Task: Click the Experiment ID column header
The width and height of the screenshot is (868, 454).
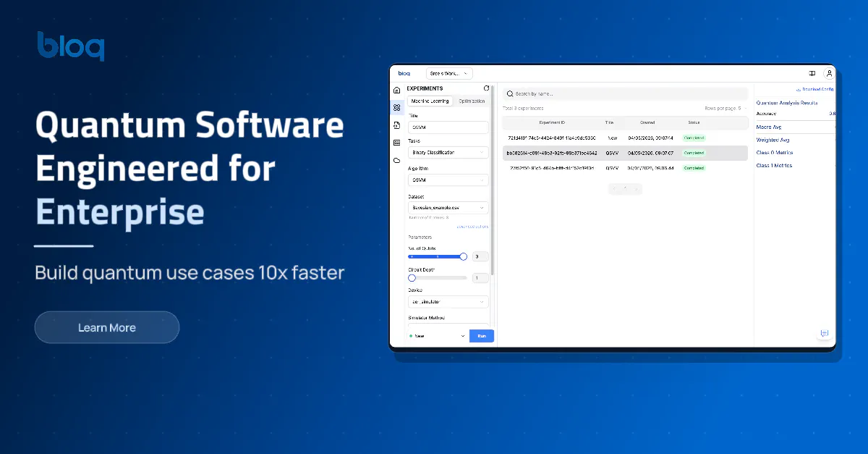Action: [x=552, y=122]
